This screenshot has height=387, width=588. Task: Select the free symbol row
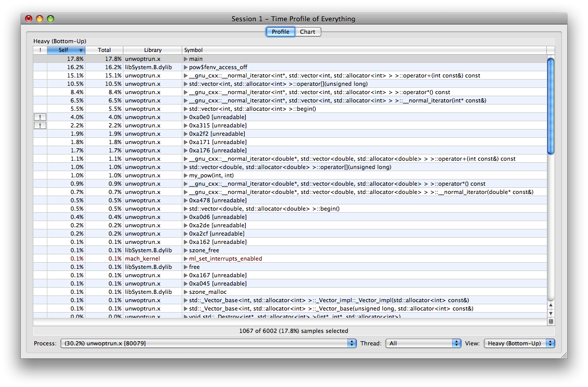290,267
